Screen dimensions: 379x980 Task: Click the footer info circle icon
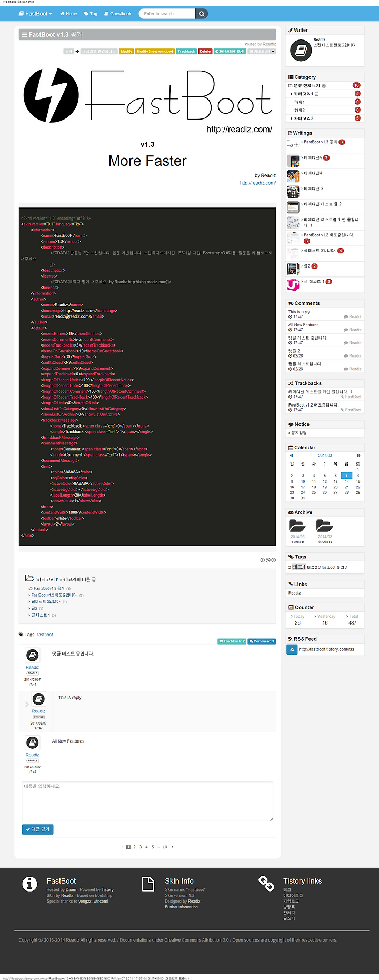point(29,883)
